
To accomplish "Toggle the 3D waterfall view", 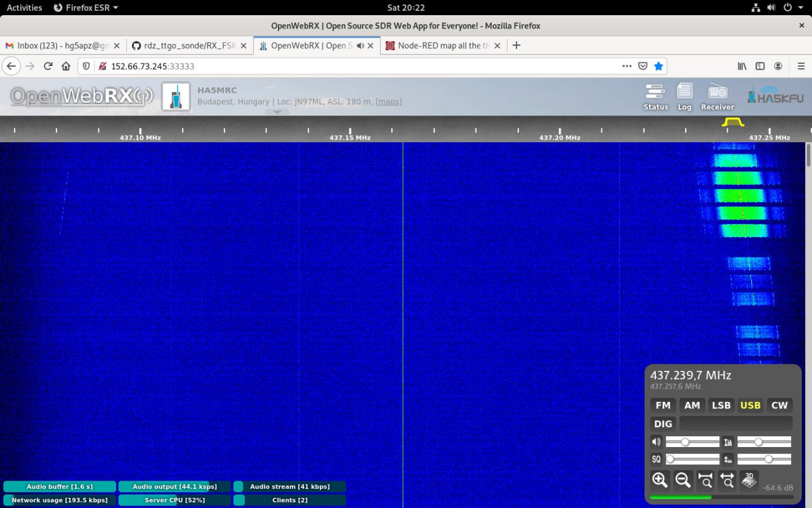I will coord(749,480).
